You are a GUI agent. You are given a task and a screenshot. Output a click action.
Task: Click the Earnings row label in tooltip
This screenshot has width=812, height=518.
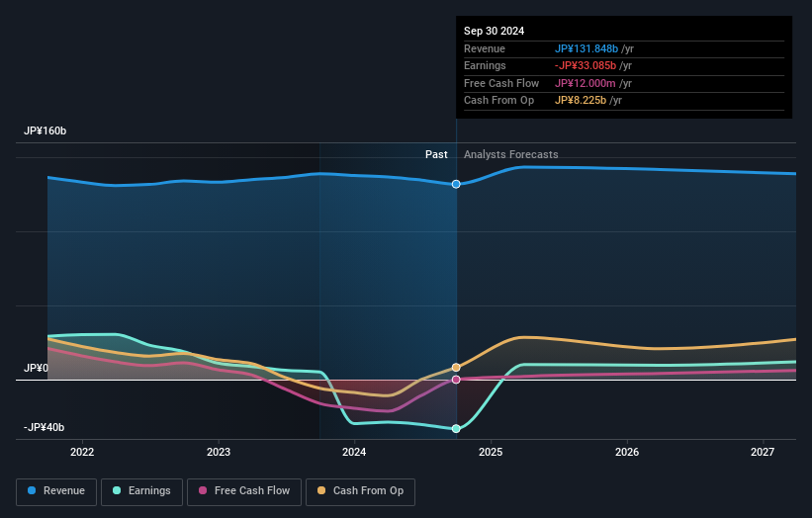(x=485, y=65)
